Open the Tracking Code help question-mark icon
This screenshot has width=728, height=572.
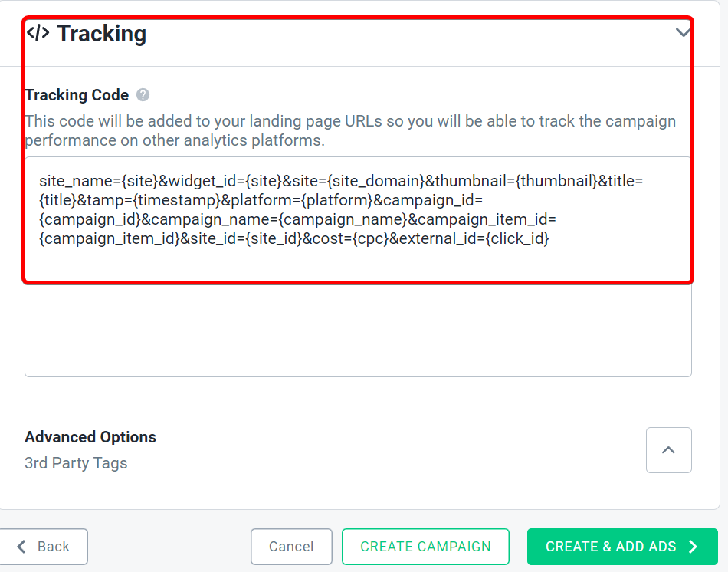[x=143, y=95]
